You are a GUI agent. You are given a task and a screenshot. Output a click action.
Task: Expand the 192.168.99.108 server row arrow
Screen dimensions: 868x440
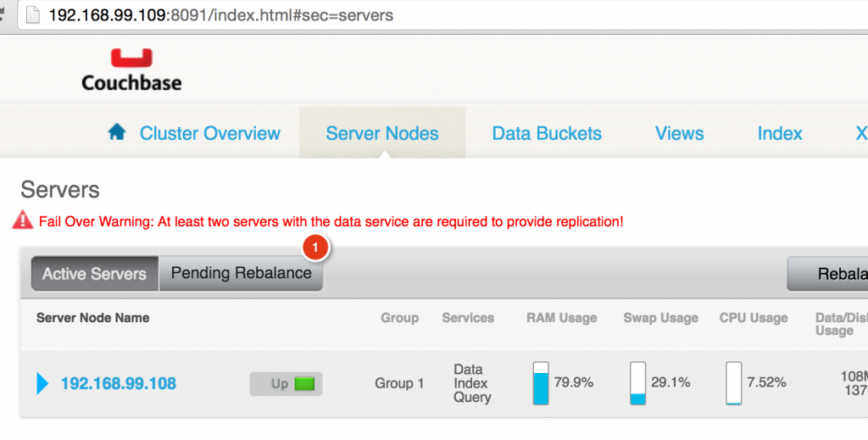click(x=42, y=383)
